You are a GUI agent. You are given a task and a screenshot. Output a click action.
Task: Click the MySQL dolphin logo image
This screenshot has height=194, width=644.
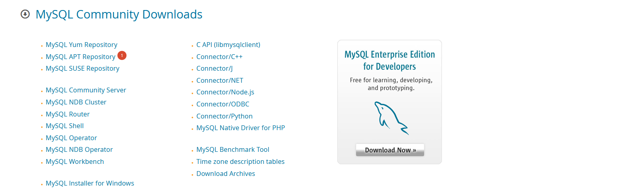click(x=391, y=118)
